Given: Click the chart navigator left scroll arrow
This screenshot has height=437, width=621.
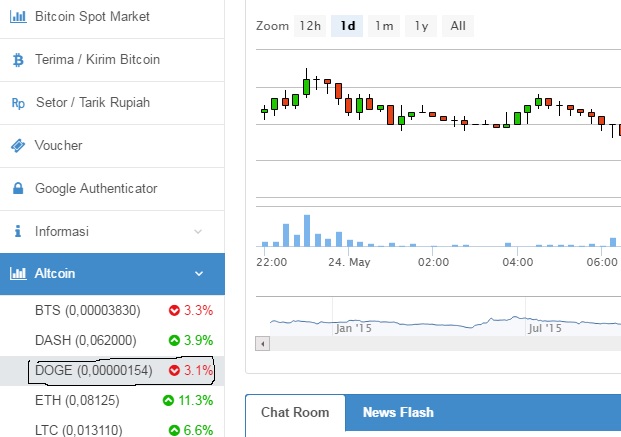Looking at the screenshot, I should [263, 343].
